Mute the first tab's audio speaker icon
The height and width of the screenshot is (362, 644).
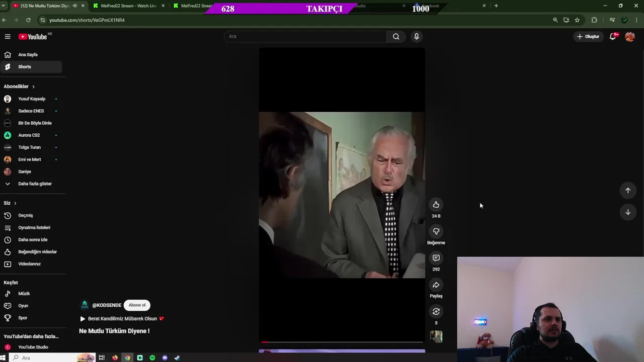click(75, 6)
